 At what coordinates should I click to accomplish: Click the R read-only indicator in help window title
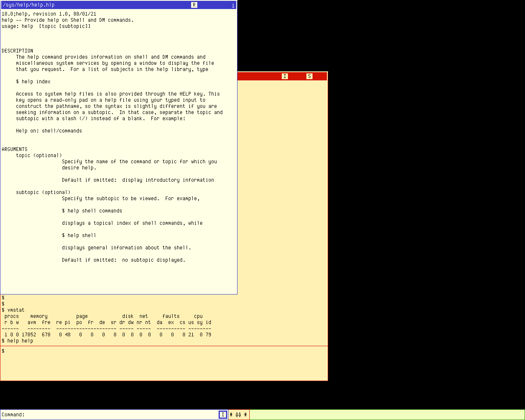(x=194, y=5)
